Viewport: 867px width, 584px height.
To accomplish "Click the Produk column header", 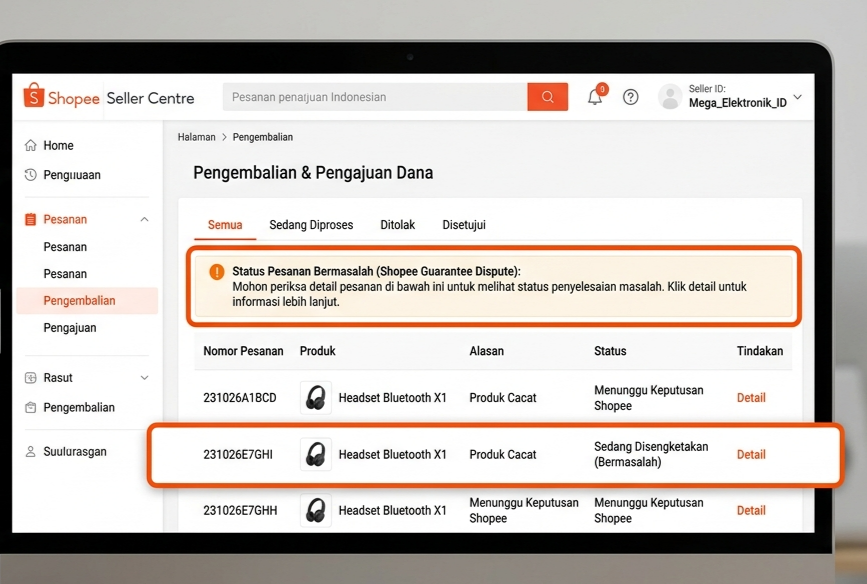I will click(x=317, y=351).
